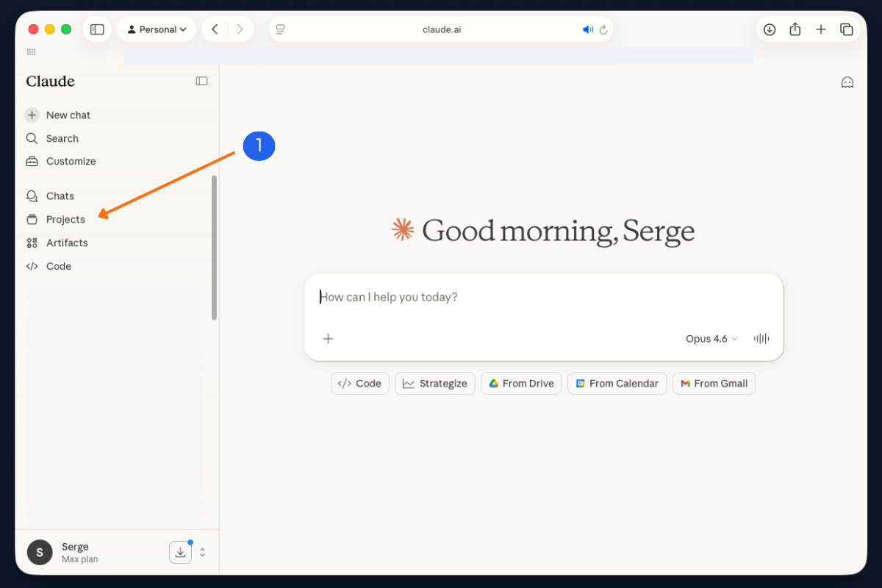Click the Serge avatar circle

tap(40, 552)
